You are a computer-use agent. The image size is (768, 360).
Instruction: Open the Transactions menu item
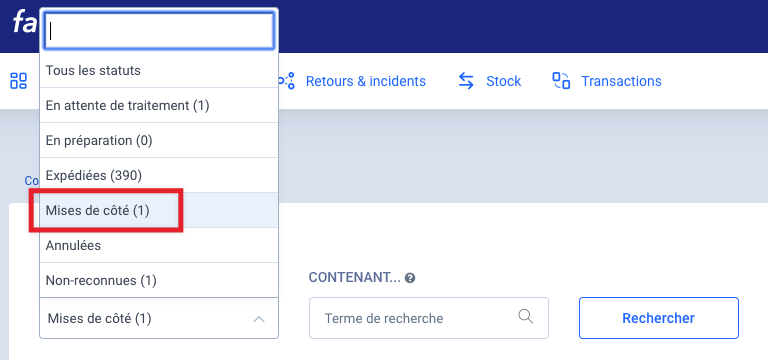[x=621, y=81]
